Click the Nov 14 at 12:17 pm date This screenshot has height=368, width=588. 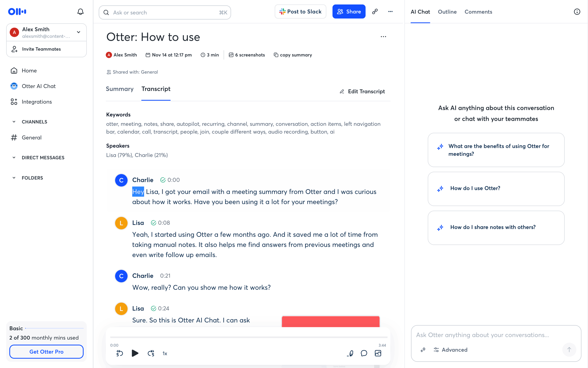(x=168, y=55)
